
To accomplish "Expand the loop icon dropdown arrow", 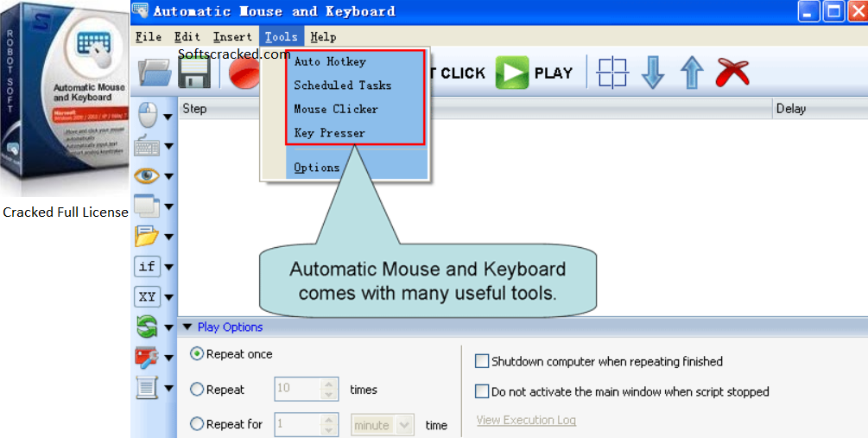I will pos(168,327).
